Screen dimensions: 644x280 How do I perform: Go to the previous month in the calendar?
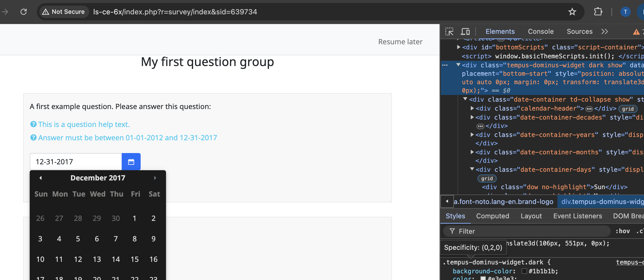coord(40,178)
